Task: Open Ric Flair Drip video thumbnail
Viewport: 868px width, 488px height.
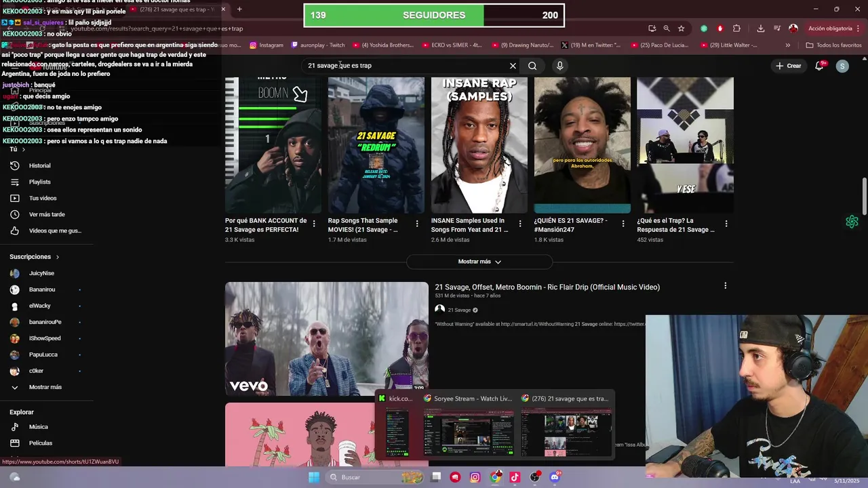Action: (327, 339)
